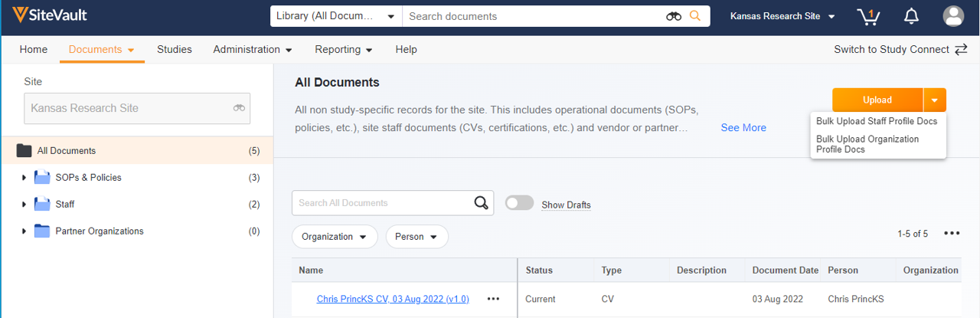
Task: Click the orange search magnifier icon
Action: 695,16
